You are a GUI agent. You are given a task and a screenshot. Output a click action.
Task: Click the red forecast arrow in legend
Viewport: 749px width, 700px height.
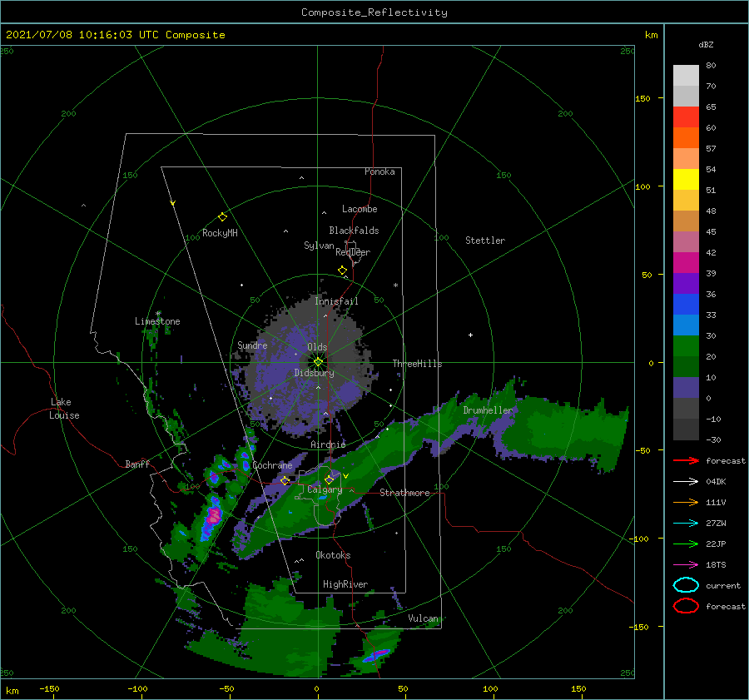tap(686, 460)
